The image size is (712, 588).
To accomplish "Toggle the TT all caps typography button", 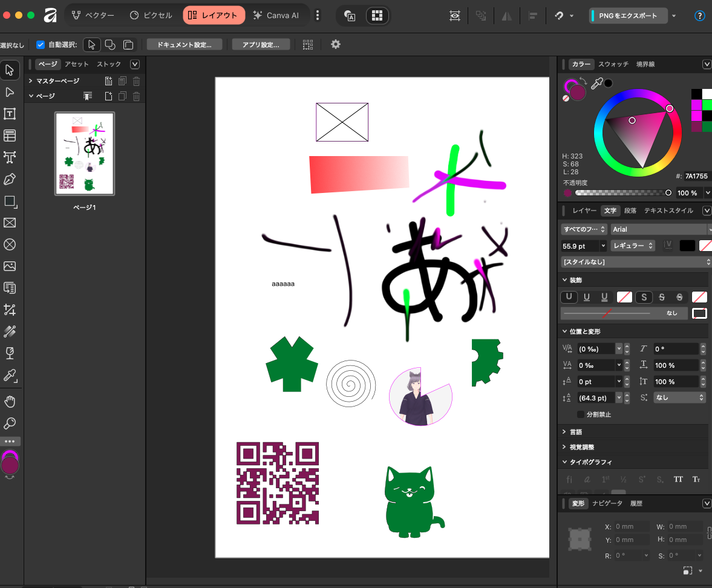I will click(678, 479).
